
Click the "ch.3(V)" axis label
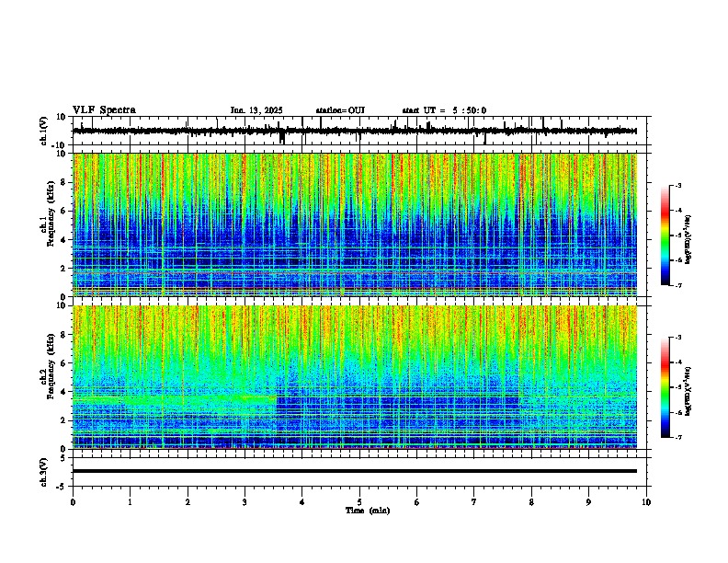[44, 473]
